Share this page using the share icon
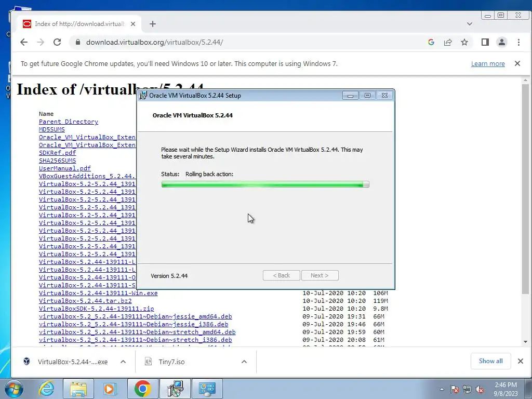532x399 pixels. point(447,42)
